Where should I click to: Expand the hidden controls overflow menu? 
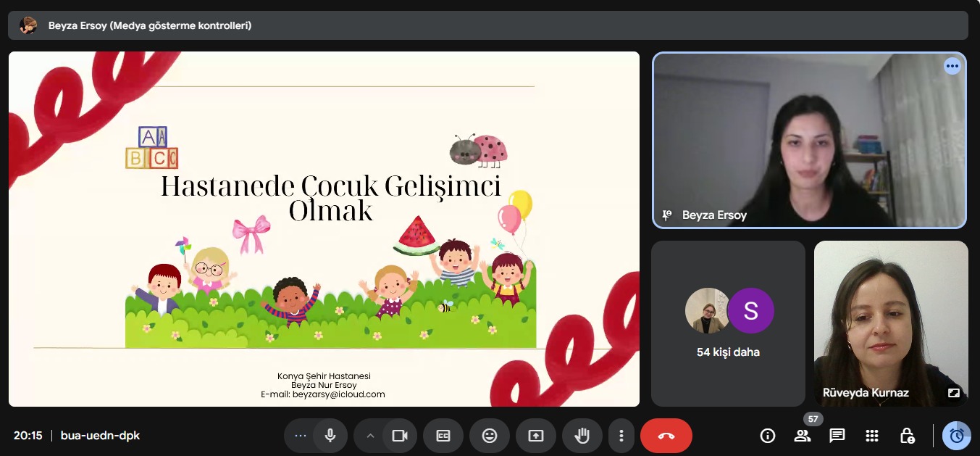[x=300, y=436]
